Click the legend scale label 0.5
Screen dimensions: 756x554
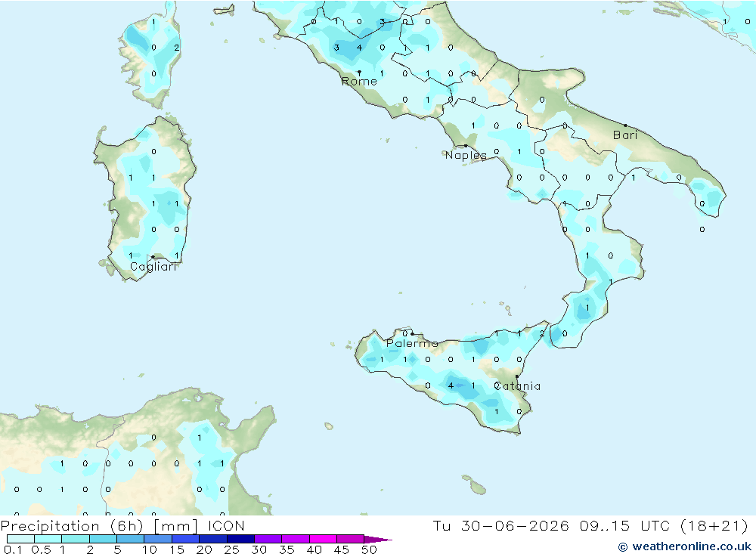click(41, 549)
